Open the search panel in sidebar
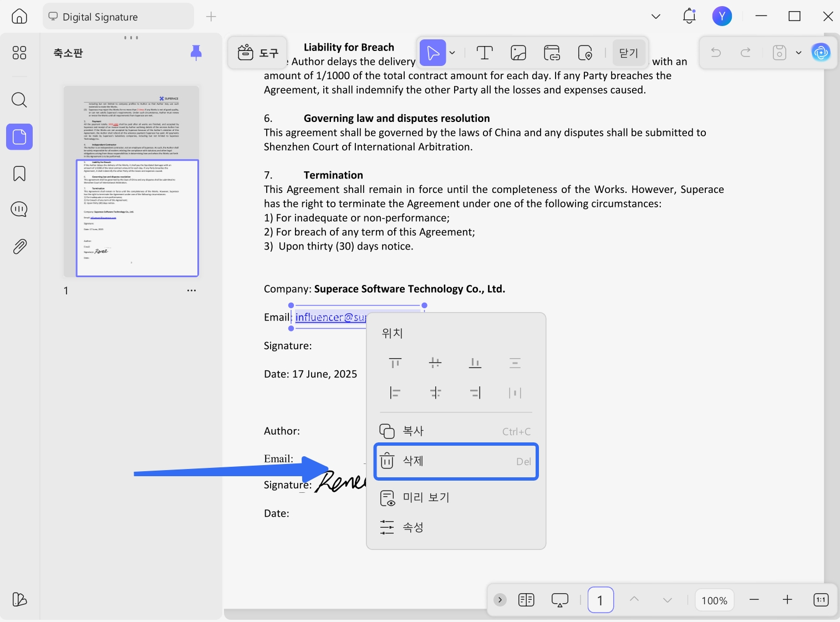The width and height of the screenshot is (840, 622). click(x=19, y=100)
